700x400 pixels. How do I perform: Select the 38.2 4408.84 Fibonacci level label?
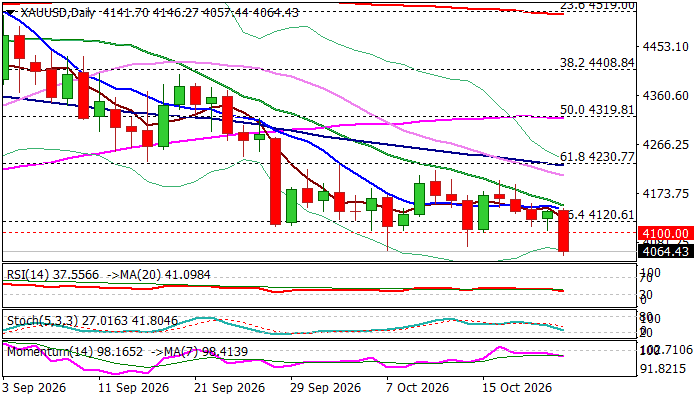tap(597, 63)
